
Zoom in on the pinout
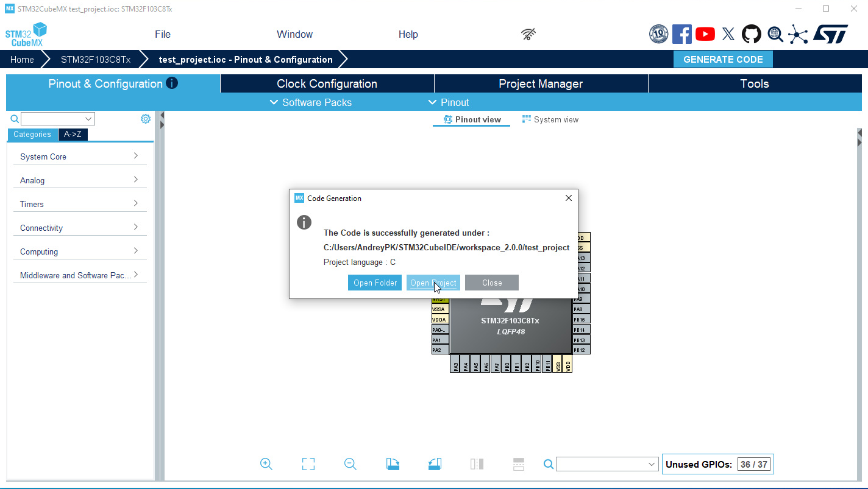266,464
